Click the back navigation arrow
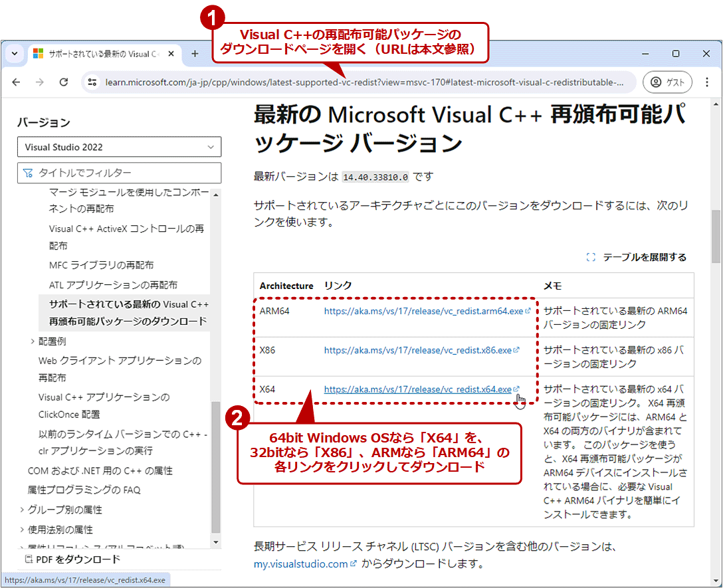The image size is (723, 588). point(16,82)
